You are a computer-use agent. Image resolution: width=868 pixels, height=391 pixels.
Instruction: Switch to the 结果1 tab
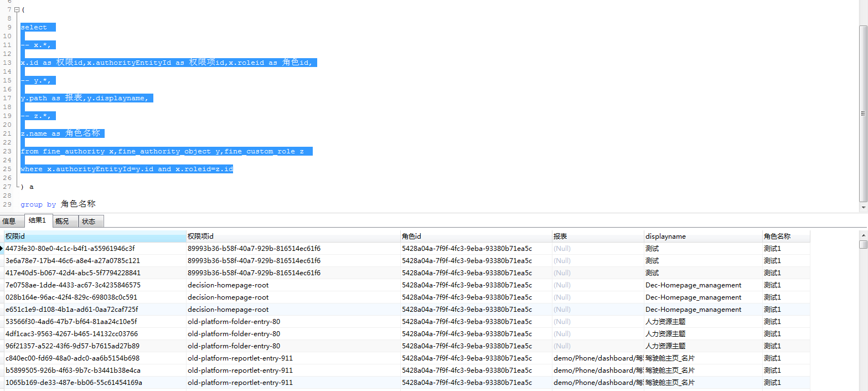[x=39, y=220]
